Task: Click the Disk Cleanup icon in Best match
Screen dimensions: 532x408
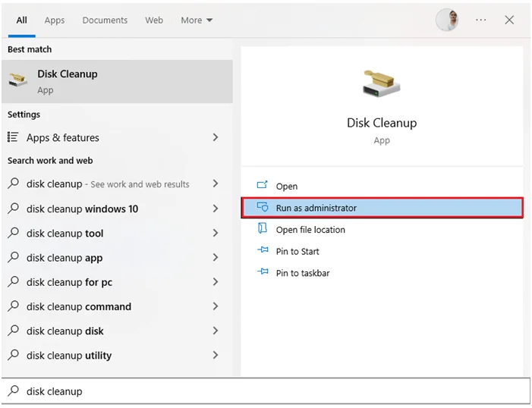Action: pyautogui.click(x=17, y=80)
